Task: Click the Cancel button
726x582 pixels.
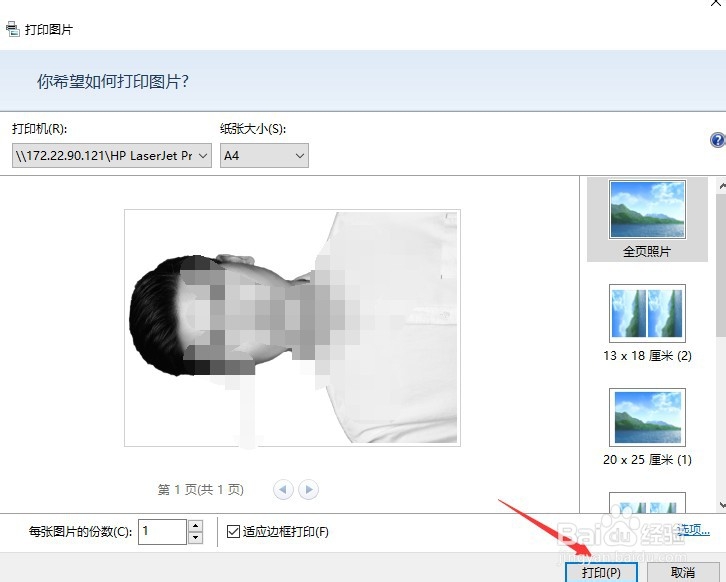Action: 682,573
